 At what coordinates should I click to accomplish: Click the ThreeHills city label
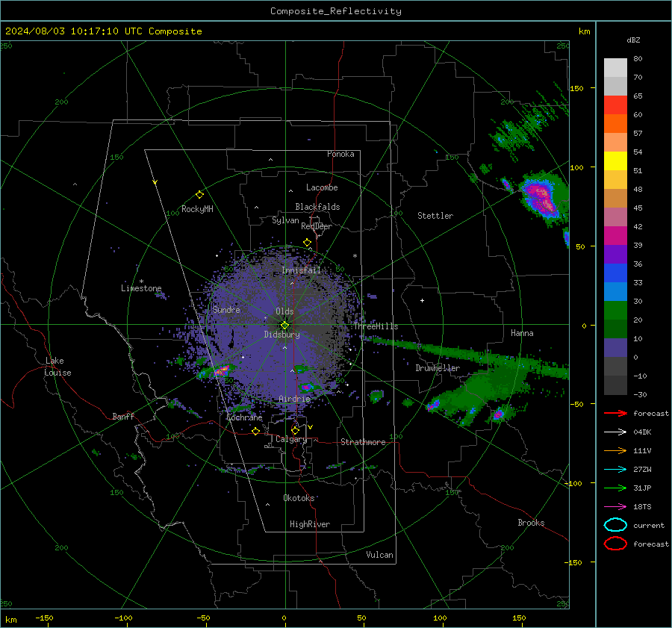click(x=376, y=326)
